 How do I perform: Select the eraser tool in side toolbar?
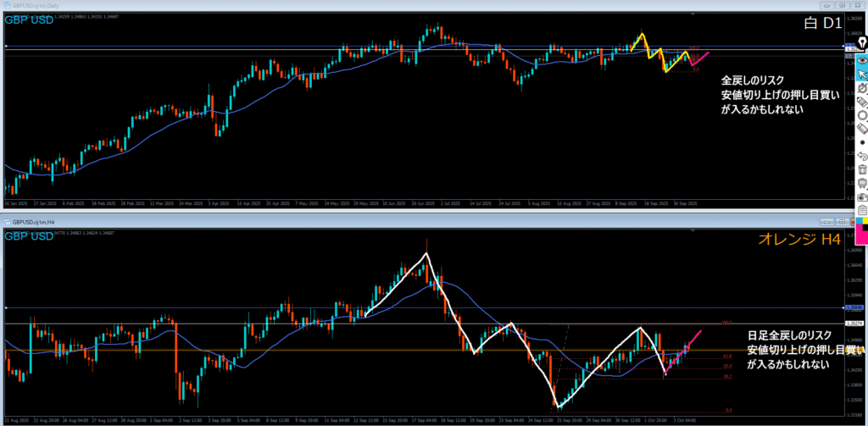click(862, 128)
